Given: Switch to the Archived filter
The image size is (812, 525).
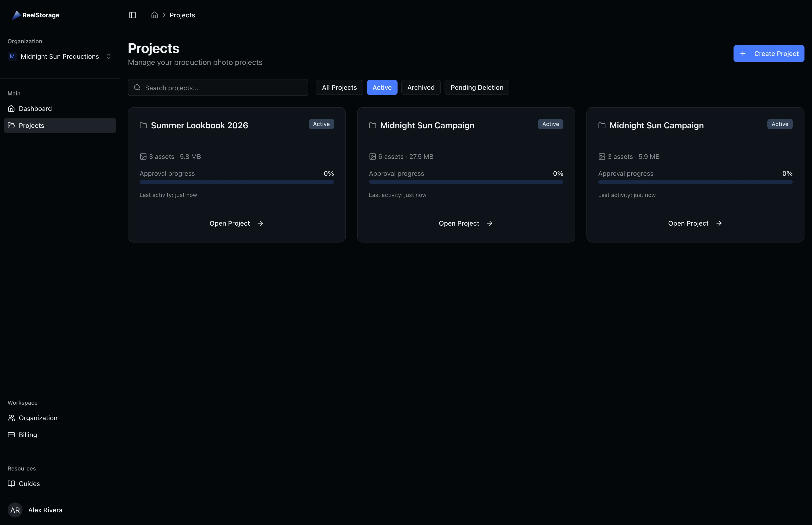Looking at the screenshot, I should pyautogui.click(x=421, y=87).
